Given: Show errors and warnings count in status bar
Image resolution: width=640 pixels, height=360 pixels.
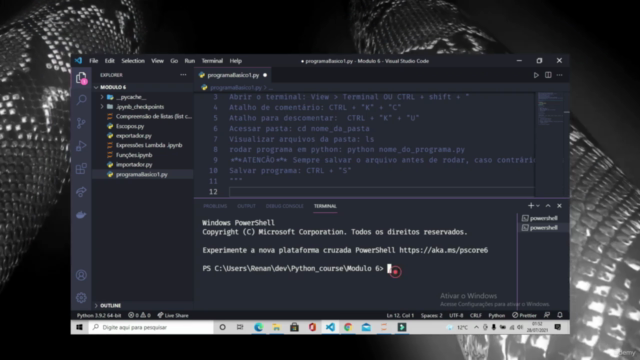Looking at the screenshot, I should (x=139, y=315).
